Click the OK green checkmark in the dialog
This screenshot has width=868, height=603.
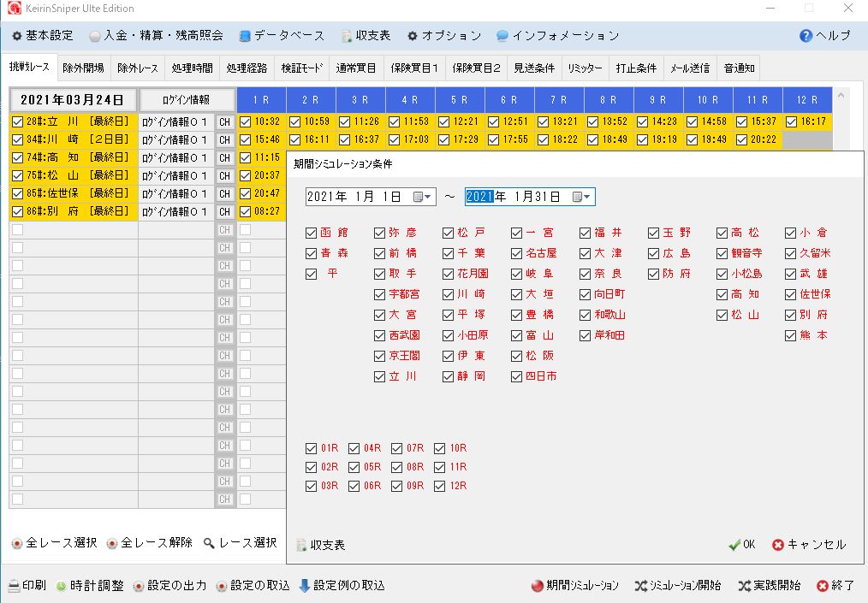point(734,545)
